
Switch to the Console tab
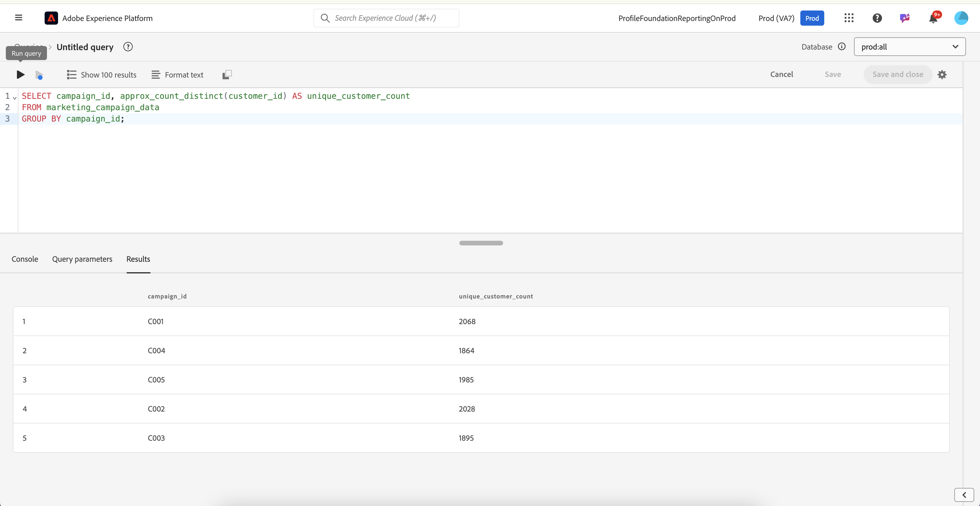pyautogui.click(x=25, y=259)
